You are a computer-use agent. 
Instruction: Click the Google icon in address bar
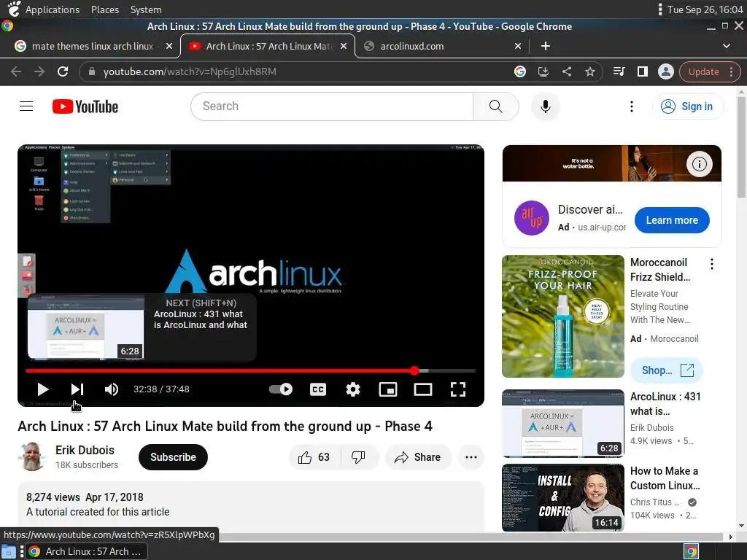(x=519, y=71)
